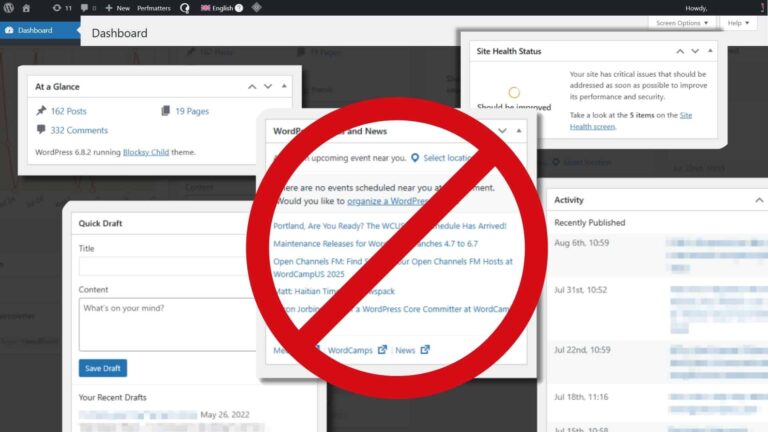The width and height of the screenshot is (768, 432).
Task: Click the Save Draft button
Action: [x=102, y=368]
